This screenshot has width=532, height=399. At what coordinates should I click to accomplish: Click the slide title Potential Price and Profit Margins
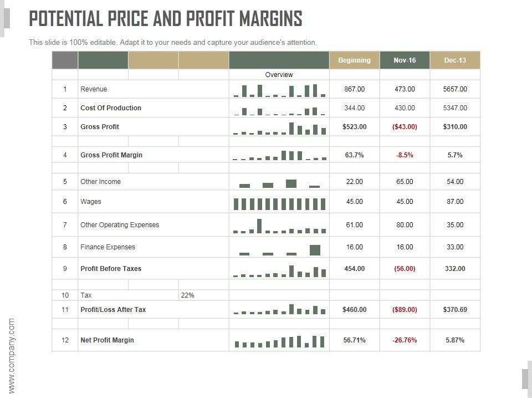(166, 19)
